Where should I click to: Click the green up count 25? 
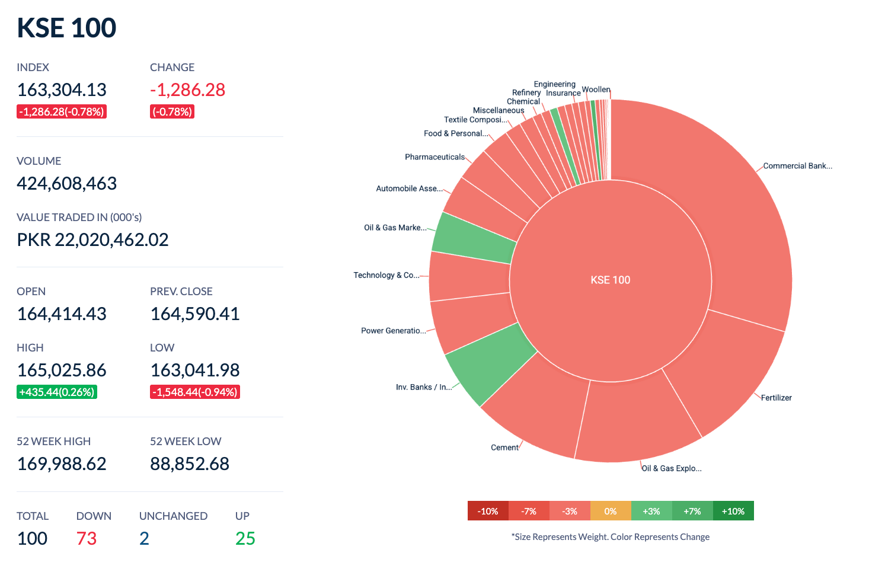(245, 538)
